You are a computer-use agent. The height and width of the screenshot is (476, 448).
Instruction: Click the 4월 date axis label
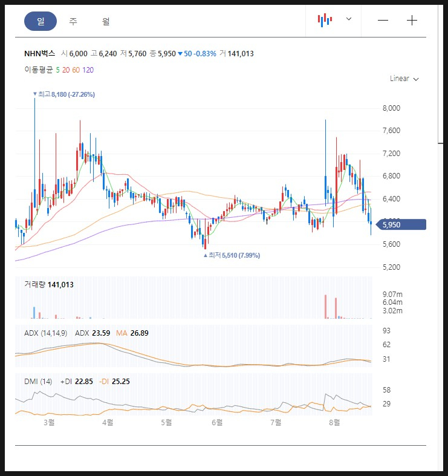108,422
